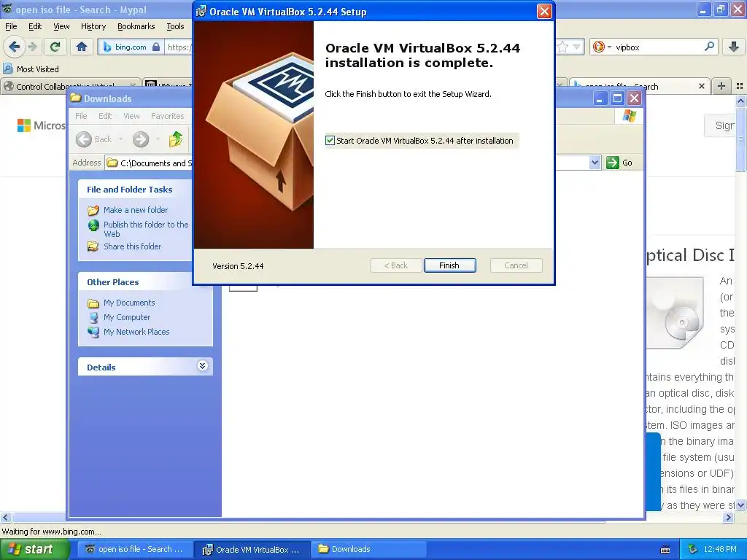
Task: Click Back in the Downloads window toolbar
Action: coord(94,139)
